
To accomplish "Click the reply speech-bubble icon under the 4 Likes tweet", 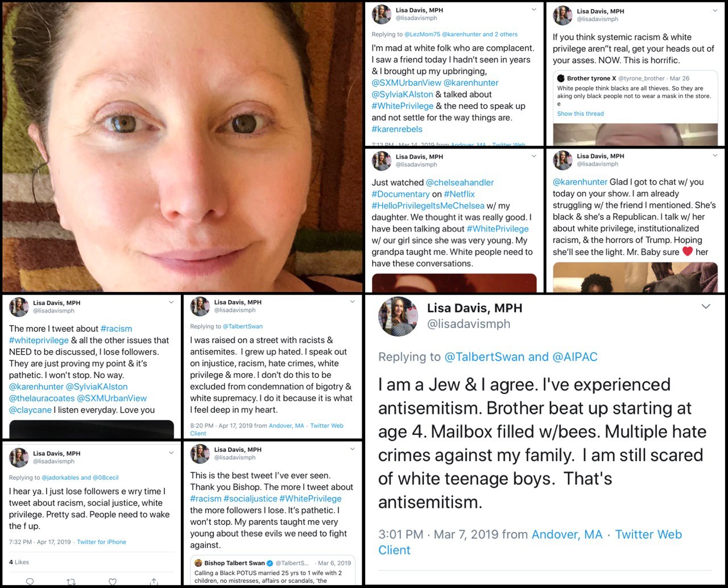I will 30,582.
